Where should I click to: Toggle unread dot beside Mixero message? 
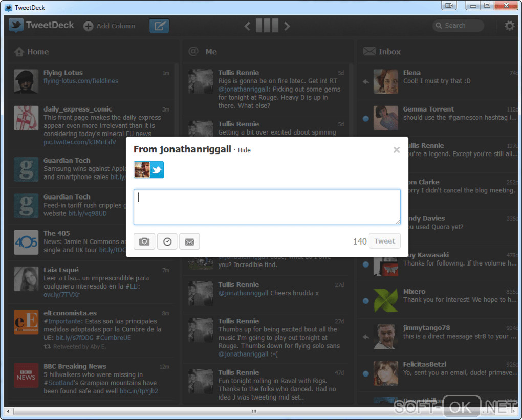pos(366,300)
